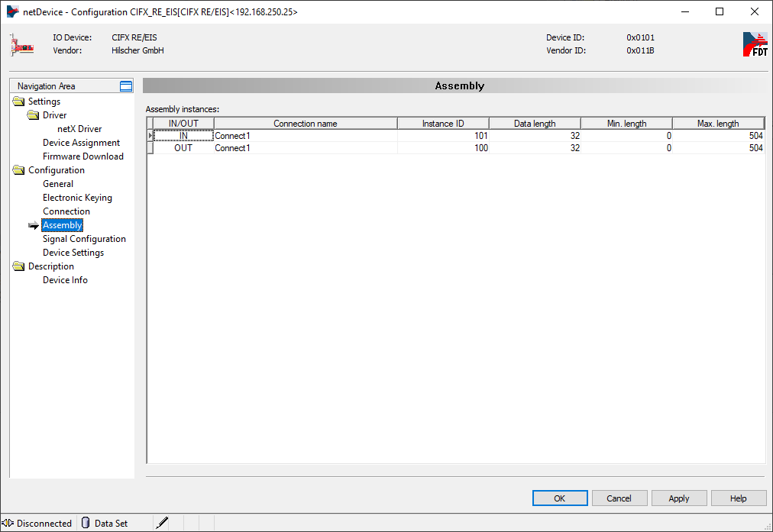Select the Device Info entry
The width and height of the screenshot is (773, 532).
tap(65, 280)
